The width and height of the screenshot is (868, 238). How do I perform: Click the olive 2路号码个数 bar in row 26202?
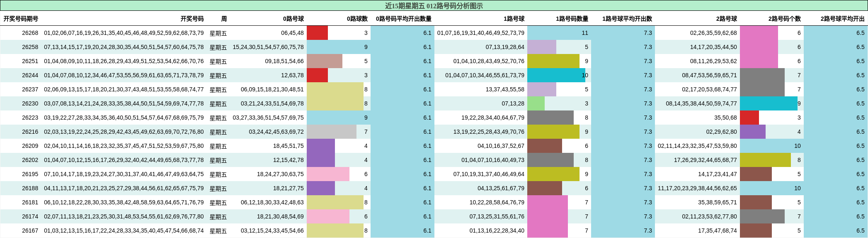coord(765,160)
